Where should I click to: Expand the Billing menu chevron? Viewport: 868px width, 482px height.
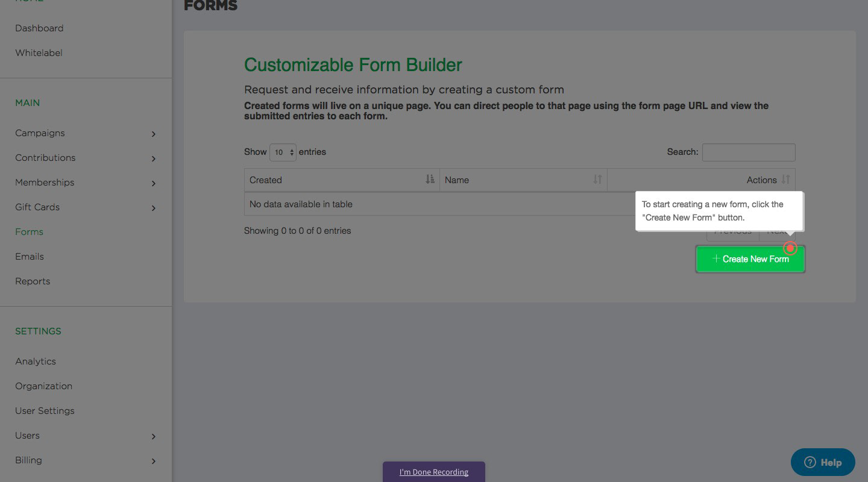click(154, 461)
